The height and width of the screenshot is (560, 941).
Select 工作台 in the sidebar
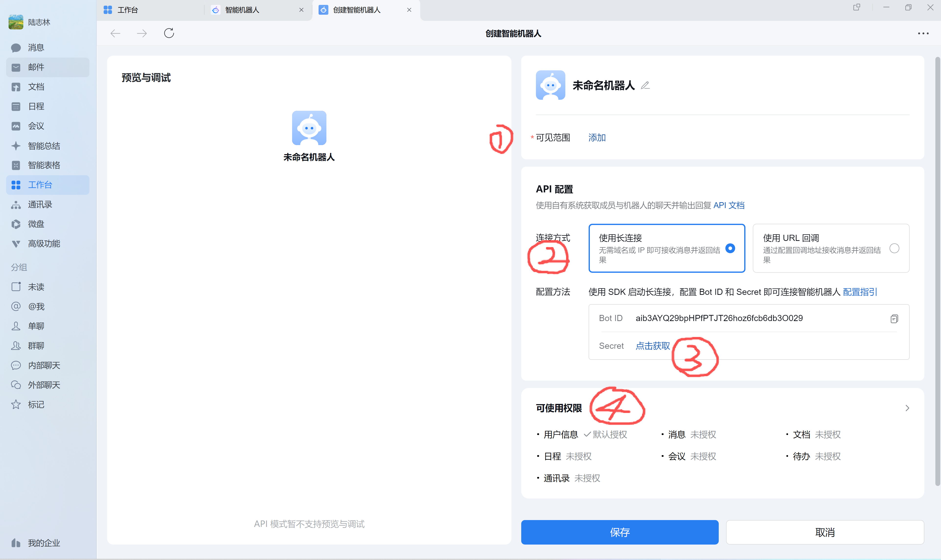pyautogui.click(x=48, y=185)
